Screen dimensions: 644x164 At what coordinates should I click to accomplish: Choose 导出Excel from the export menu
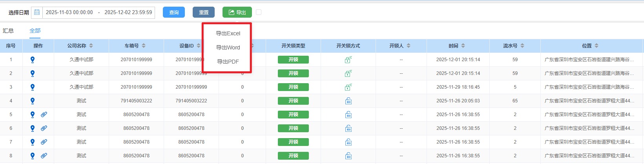pos(228,33)
